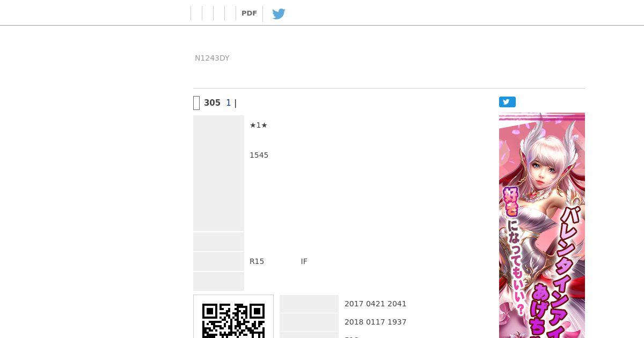Screen dimensions: 644x338
Task: Click the gray cell directly below the R15 label cell
Action: click(218, 281)
